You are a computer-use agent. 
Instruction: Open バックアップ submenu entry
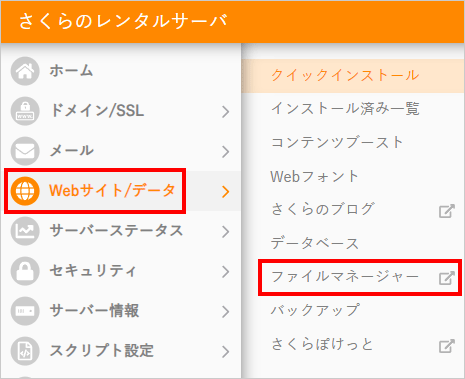[315, 310]
